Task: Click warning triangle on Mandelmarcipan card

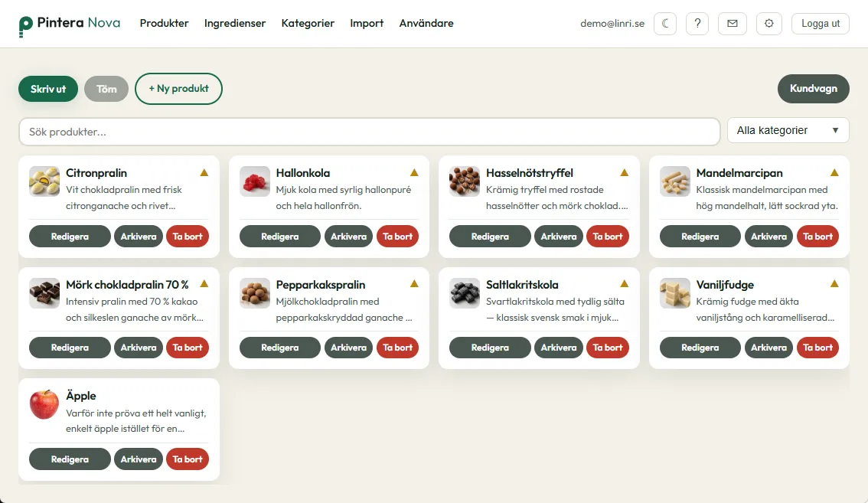Action: coord(834,172)
